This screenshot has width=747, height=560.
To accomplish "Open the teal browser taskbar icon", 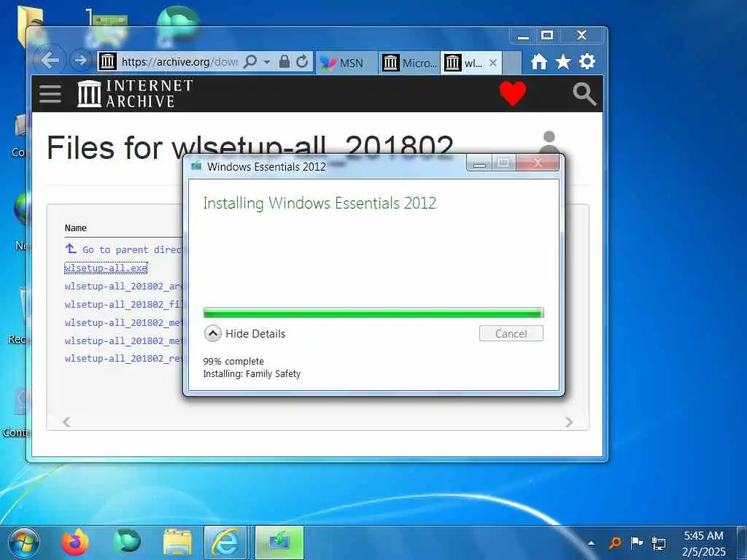I will [x=127, y=542].
